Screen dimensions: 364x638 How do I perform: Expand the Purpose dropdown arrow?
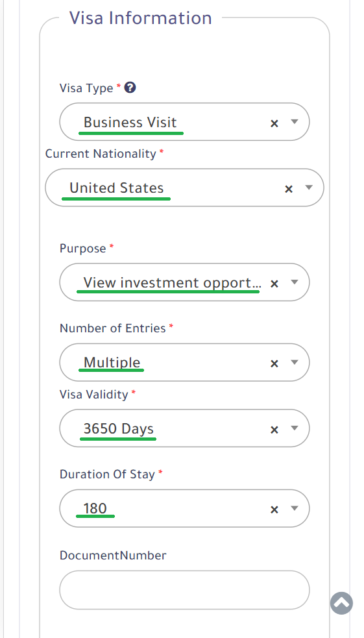[x=295, y=282]
